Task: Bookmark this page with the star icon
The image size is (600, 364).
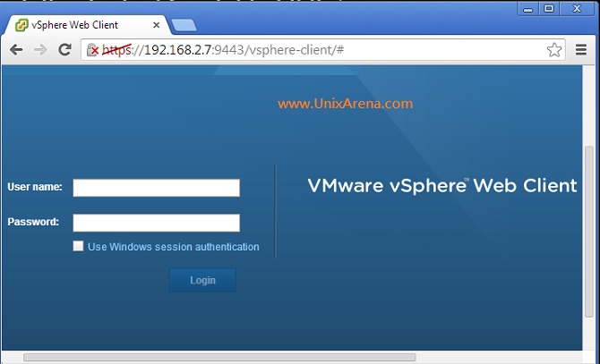Action: coord(554,50)
